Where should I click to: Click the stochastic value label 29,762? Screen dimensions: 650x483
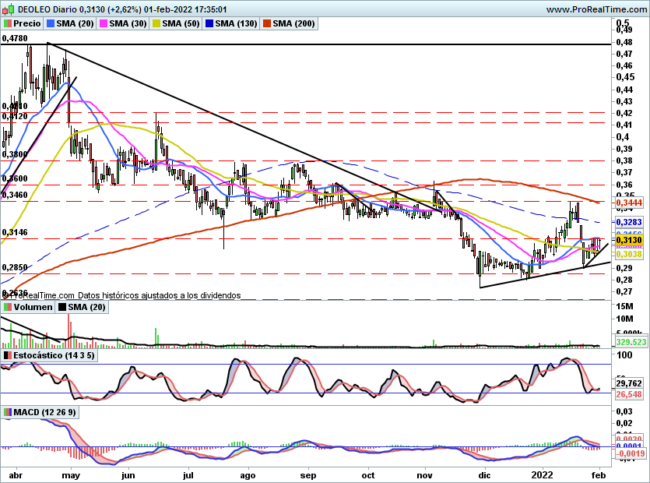629,383
